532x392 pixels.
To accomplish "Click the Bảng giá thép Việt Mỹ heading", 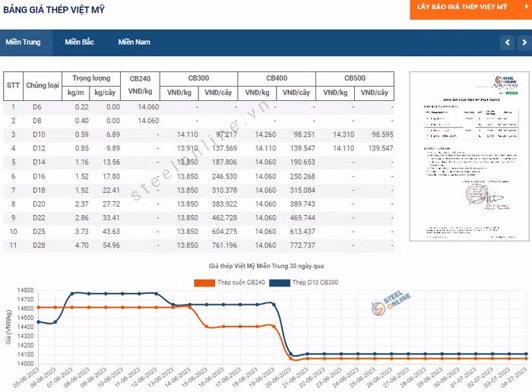I will click(x=54, y=10).
